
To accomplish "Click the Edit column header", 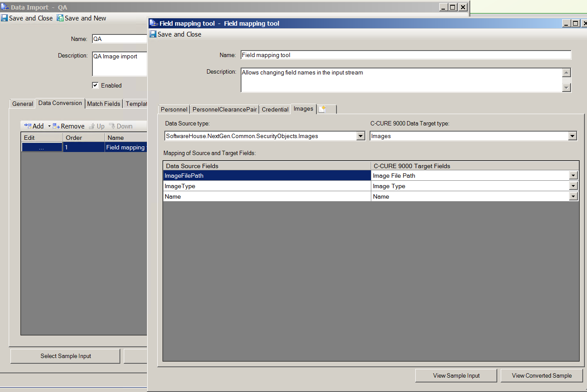I will pyautogui.click(x=42, y=138).
